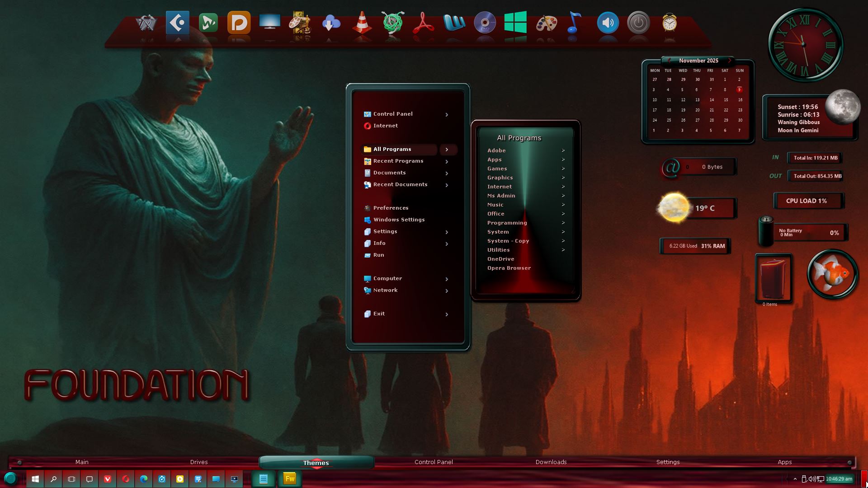Show hidden system tray icons chevron

tap(795, 479)
